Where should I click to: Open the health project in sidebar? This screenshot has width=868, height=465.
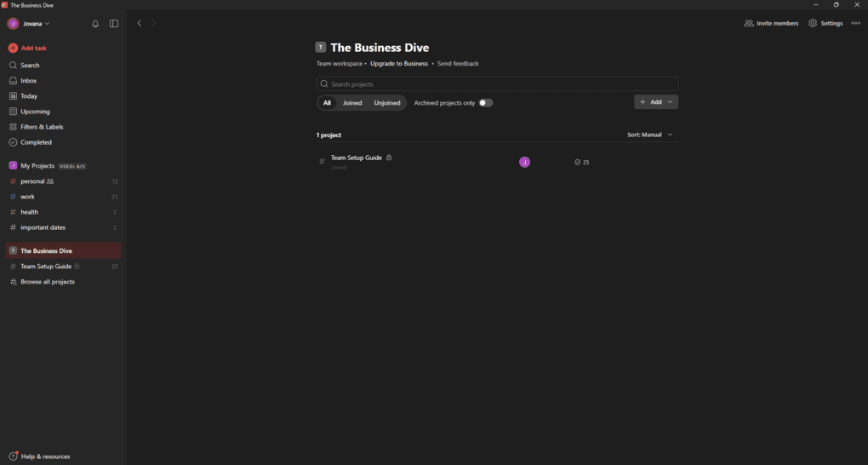30,212
